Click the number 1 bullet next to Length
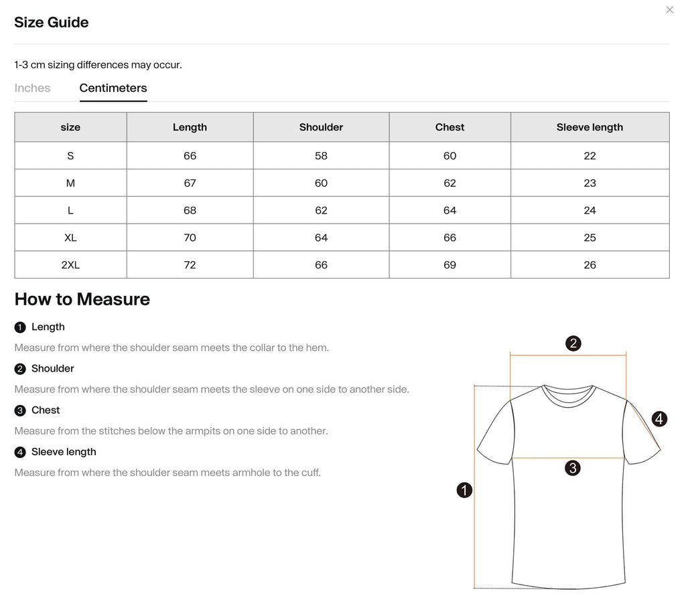The height and width of the screenshot is (616, 686). pyautogui.click(x=20, y=327)
